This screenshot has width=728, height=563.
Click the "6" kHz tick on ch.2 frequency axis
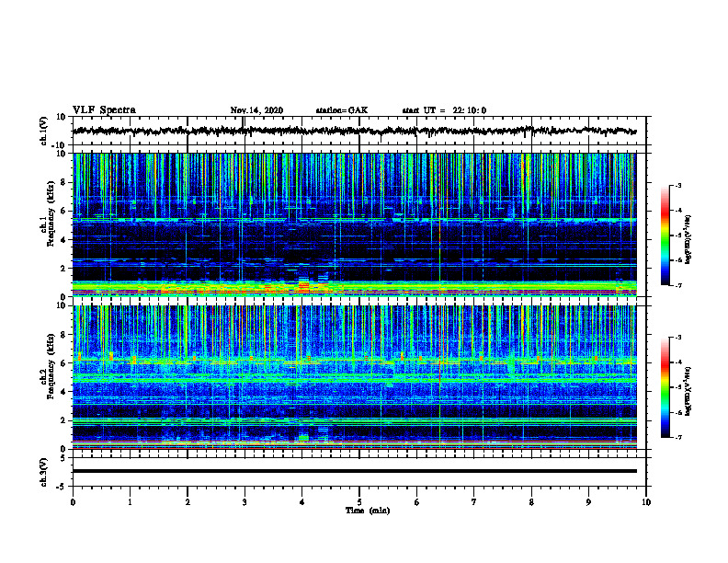point(63,363)
